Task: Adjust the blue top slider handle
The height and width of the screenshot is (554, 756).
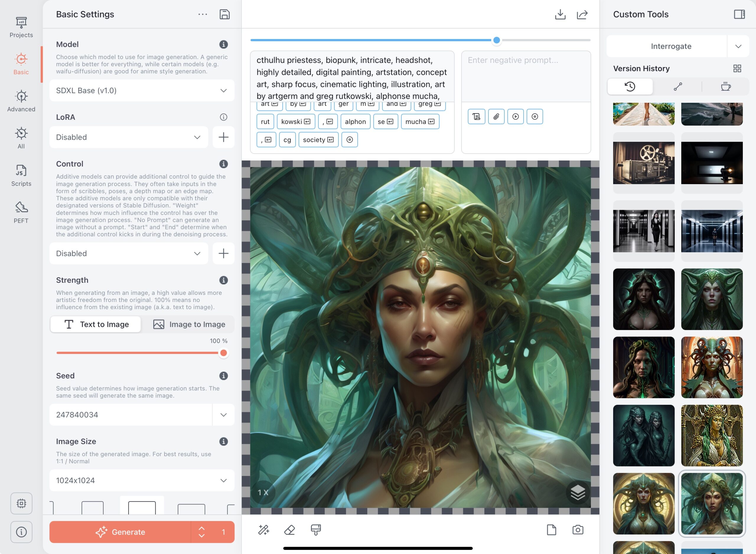Action: tap(497, 40)
